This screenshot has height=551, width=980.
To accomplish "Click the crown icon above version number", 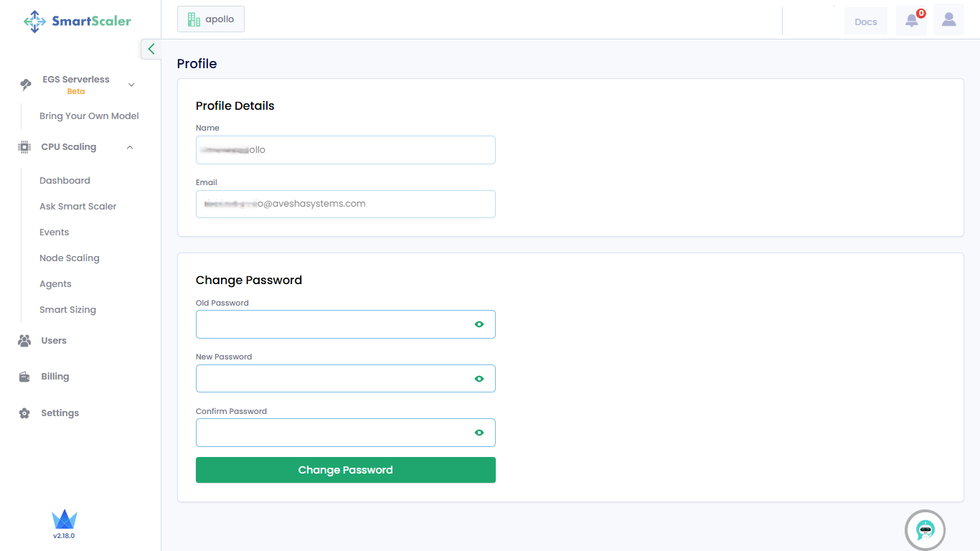I will tap(64, 519).
